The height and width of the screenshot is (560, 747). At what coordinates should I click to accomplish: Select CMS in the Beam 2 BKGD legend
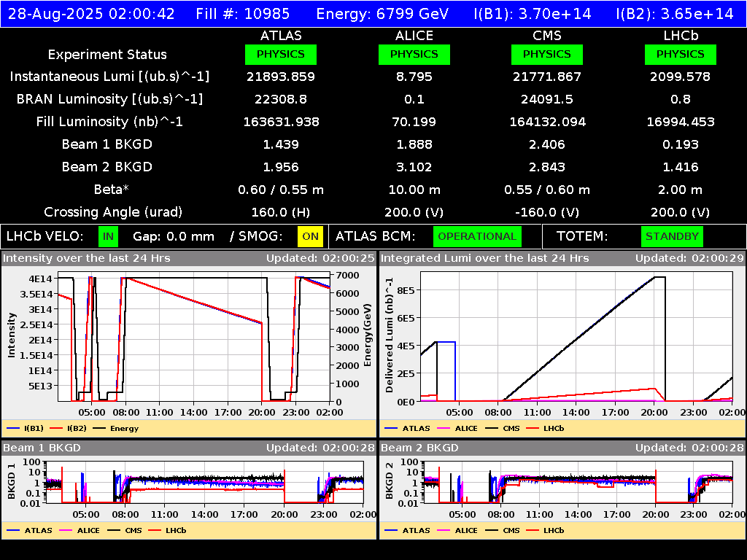pyautogui.click(x=511, y=530)
